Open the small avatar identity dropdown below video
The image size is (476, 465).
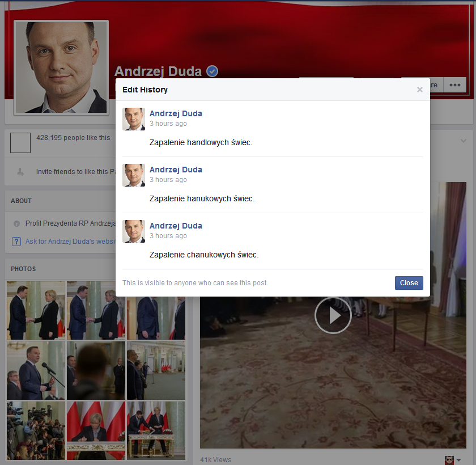coord(453,460)
